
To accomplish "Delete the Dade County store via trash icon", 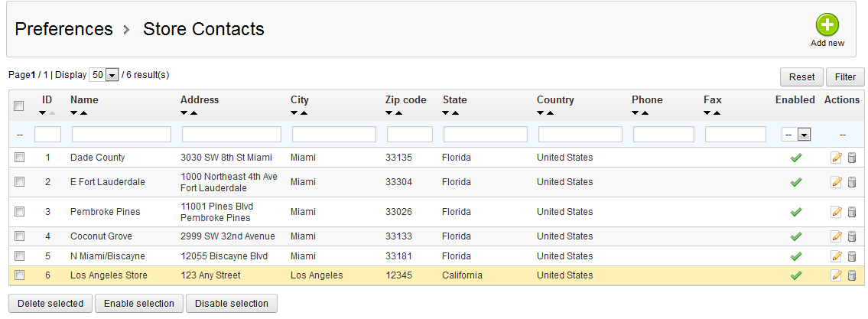I will pos(852,158).
